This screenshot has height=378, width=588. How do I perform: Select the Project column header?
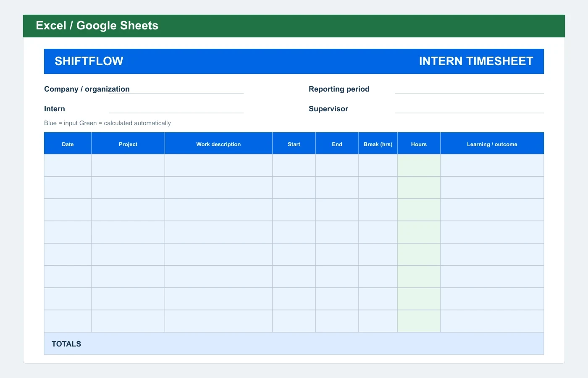128,144
